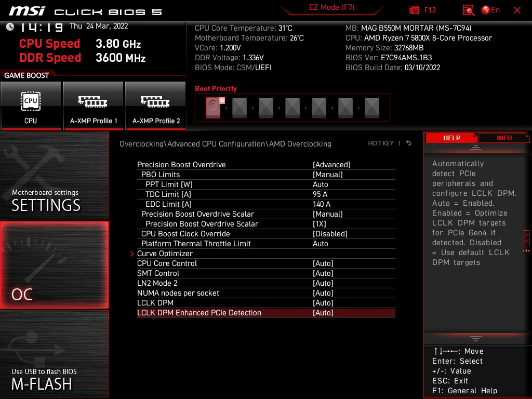Viewport: 532px width, 399px height.
Task: Edit Platform Thermal Throttle Limit Auto field
Action: click(320, 243)
